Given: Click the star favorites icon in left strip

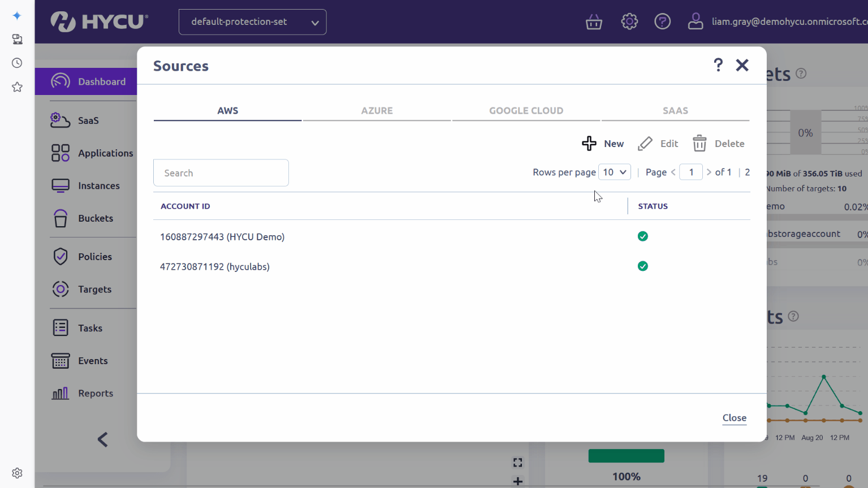Looking at the screenshot, I should tap(17, 87).
